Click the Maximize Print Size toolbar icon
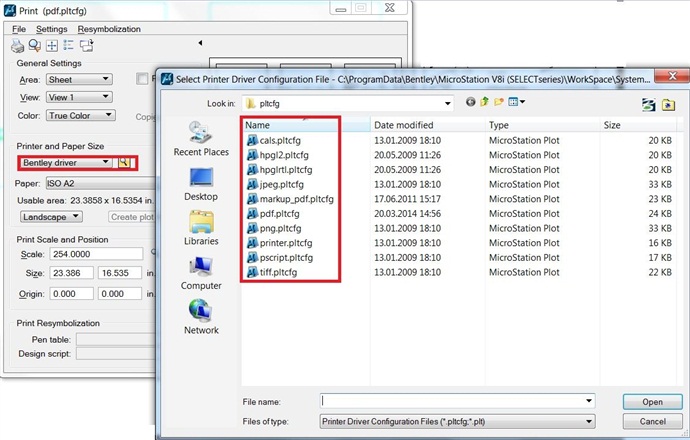Image resolution: width=690 pixels, height=440 pixels. point(52,45)
